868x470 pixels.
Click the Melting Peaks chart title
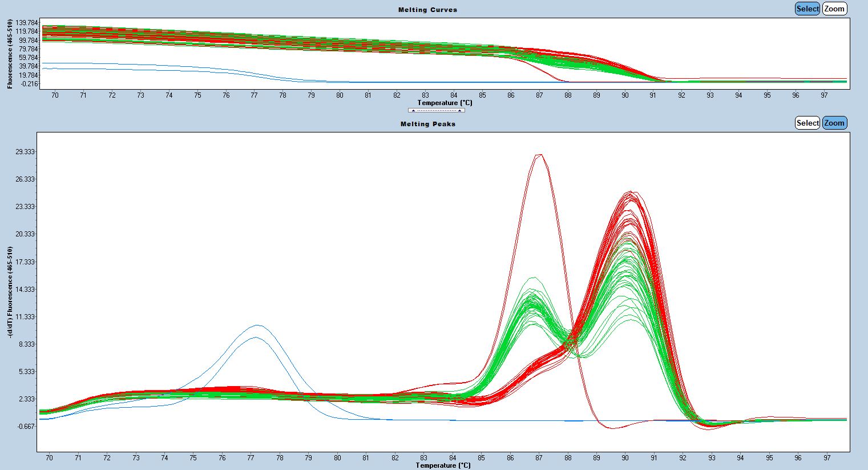click(428, 124)
